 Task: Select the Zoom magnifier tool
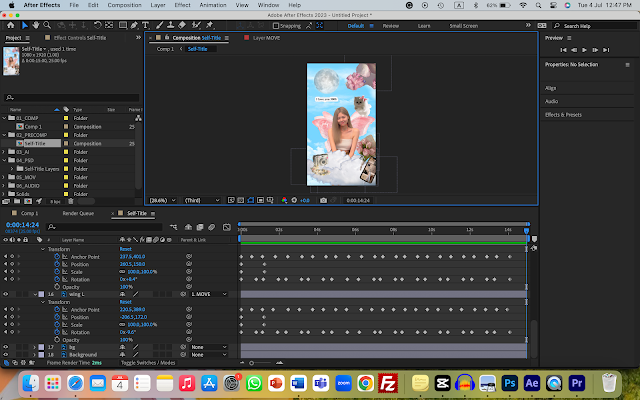click(x=47, y=25)
